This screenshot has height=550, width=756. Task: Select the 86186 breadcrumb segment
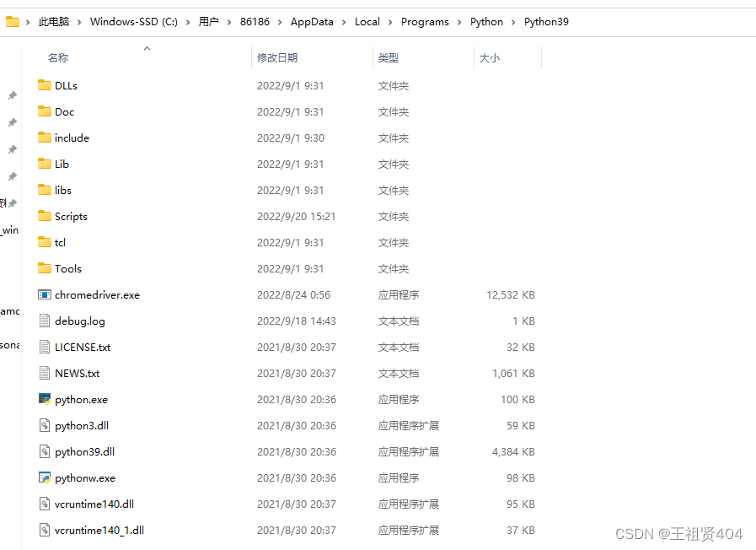tap(255, 22)
